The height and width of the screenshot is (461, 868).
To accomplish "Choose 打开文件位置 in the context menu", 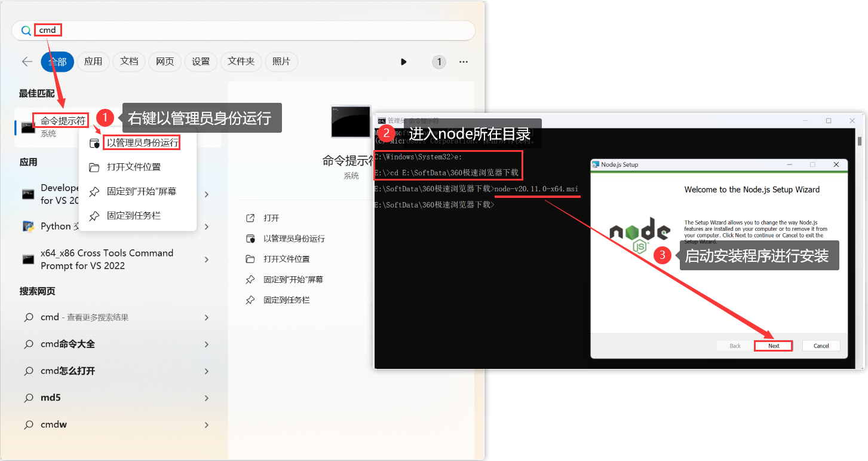I will pyautogui.click(x=137, y=167).
